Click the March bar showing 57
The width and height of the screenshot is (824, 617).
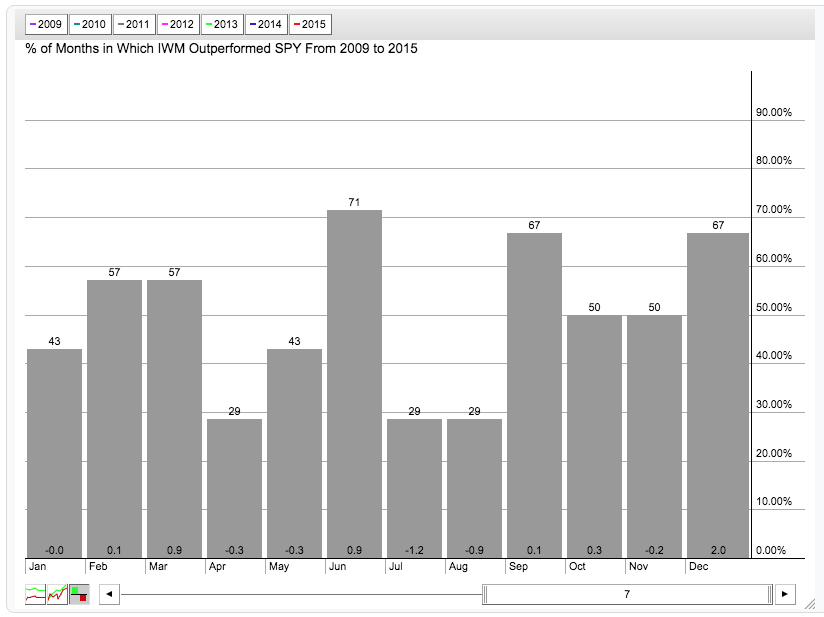click(x=174, y=419)
